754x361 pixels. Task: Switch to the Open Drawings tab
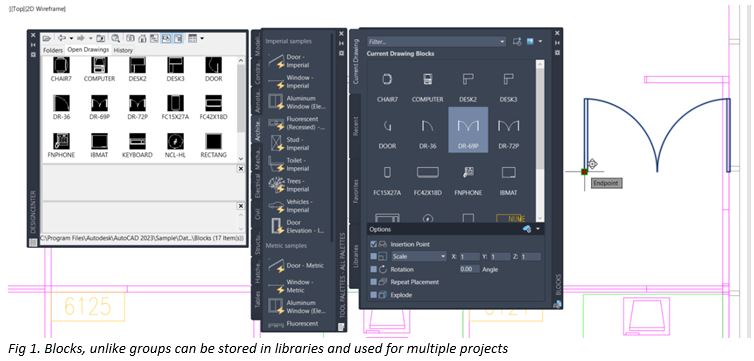(88, 50)
